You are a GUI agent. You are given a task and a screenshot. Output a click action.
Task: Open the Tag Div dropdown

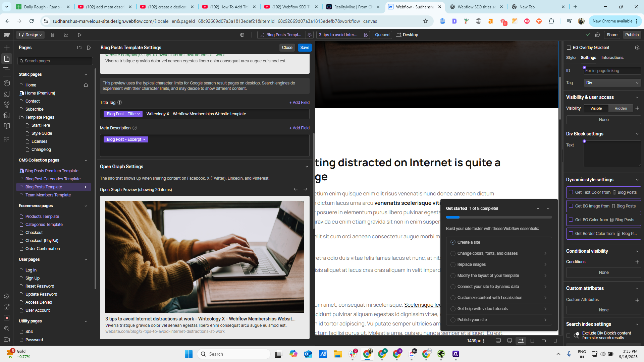(x=612, y=83)
